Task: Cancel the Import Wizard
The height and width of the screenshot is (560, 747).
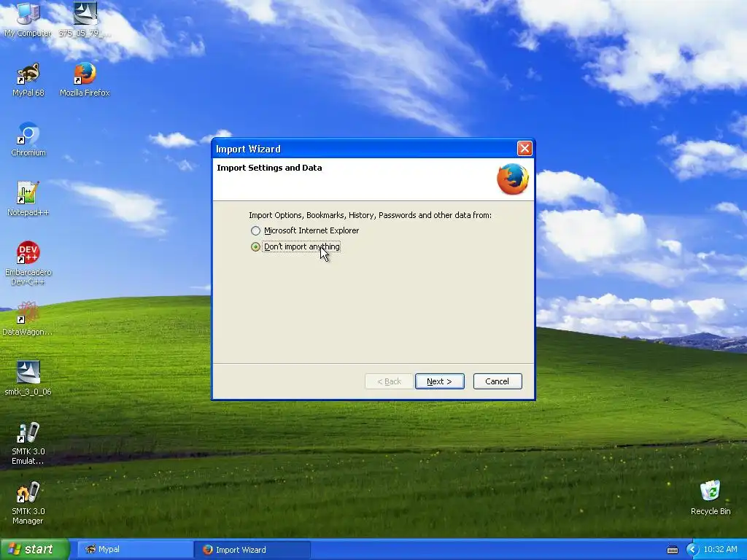Action: coord(498,381)
